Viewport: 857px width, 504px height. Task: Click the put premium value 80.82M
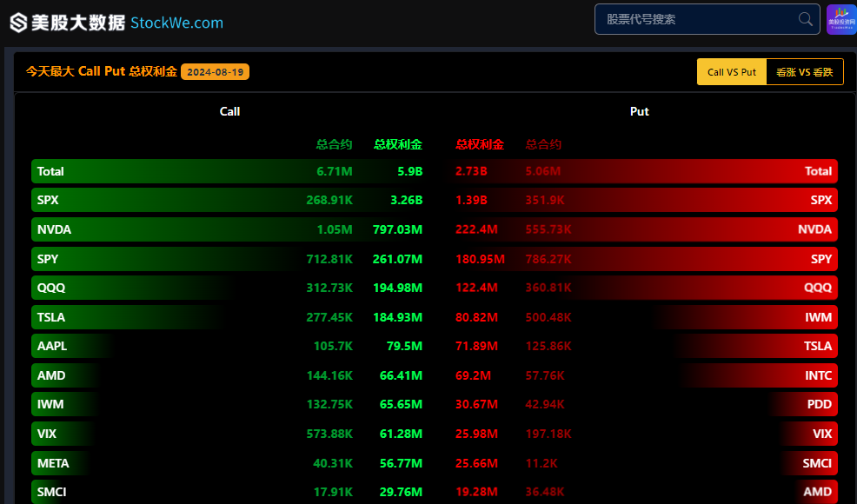tap(476, 317)
